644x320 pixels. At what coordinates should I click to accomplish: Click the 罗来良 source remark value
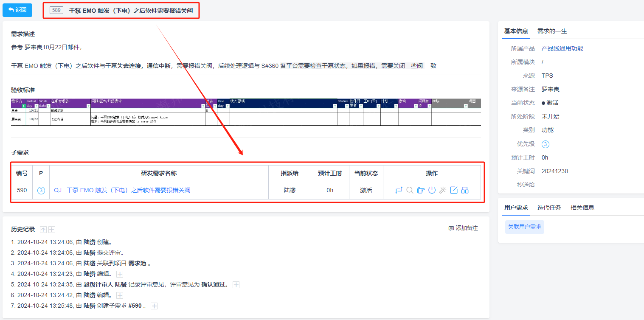[551, 89]
